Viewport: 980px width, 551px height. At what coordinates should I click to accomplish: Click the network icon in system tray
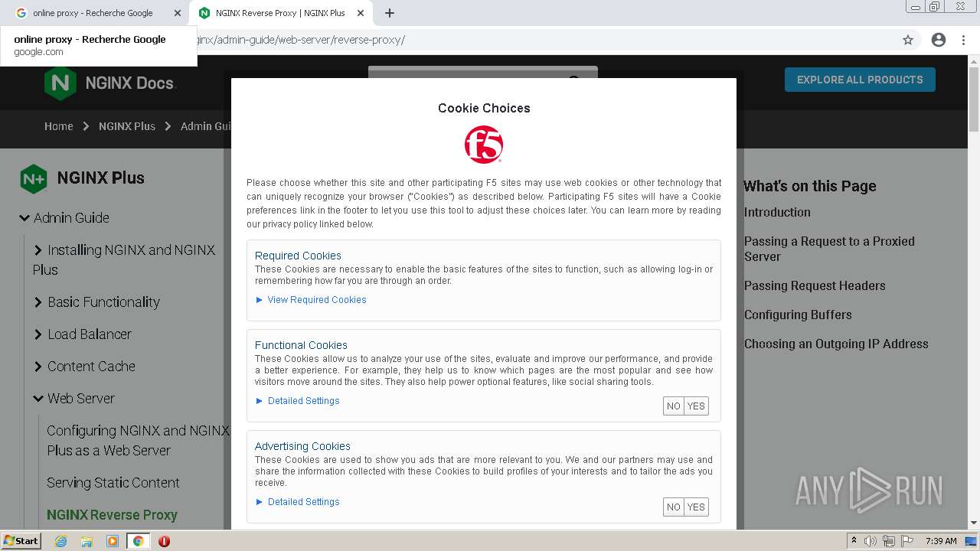889,541
